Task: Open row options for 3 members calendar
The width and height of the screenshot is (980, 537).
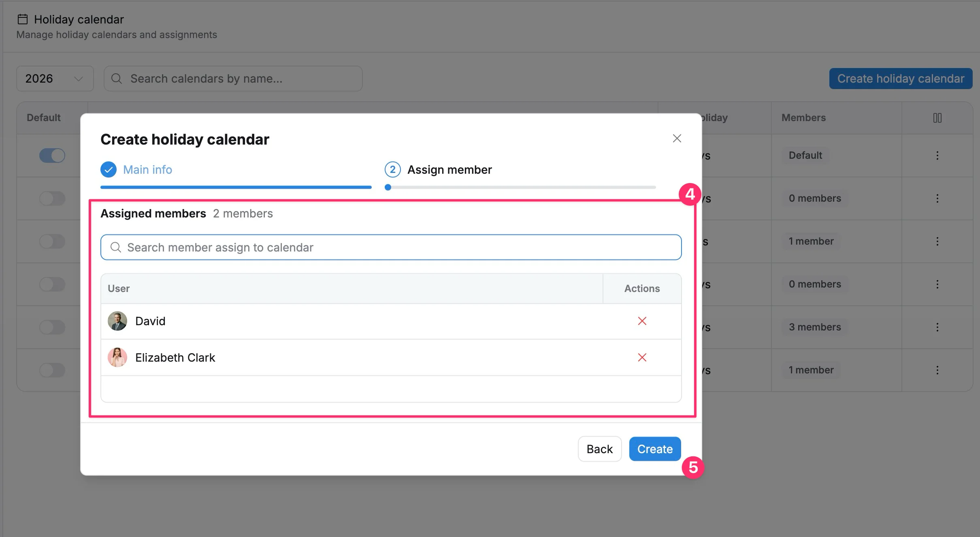Action: [x=937, y=327]
